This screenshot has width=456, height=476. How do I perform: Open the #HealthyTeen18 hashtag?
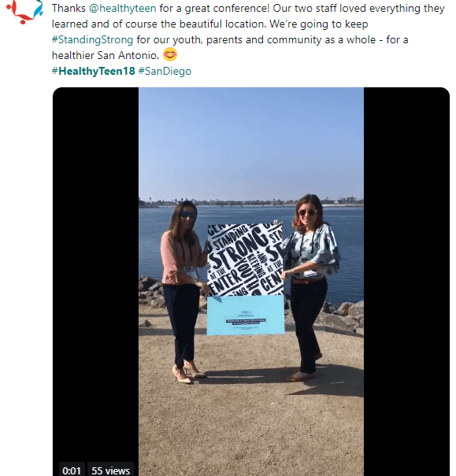coord(93,71)
